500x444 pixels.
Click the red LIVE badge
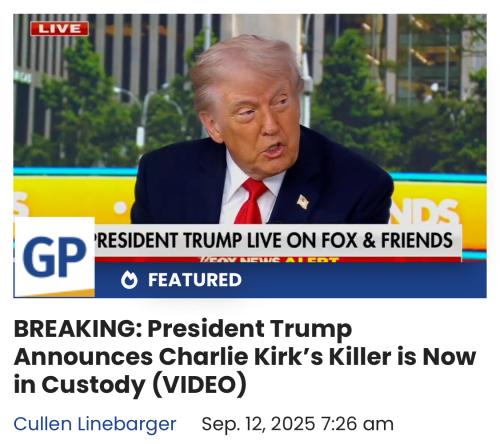pyautogui.click(x=59, y=29)
